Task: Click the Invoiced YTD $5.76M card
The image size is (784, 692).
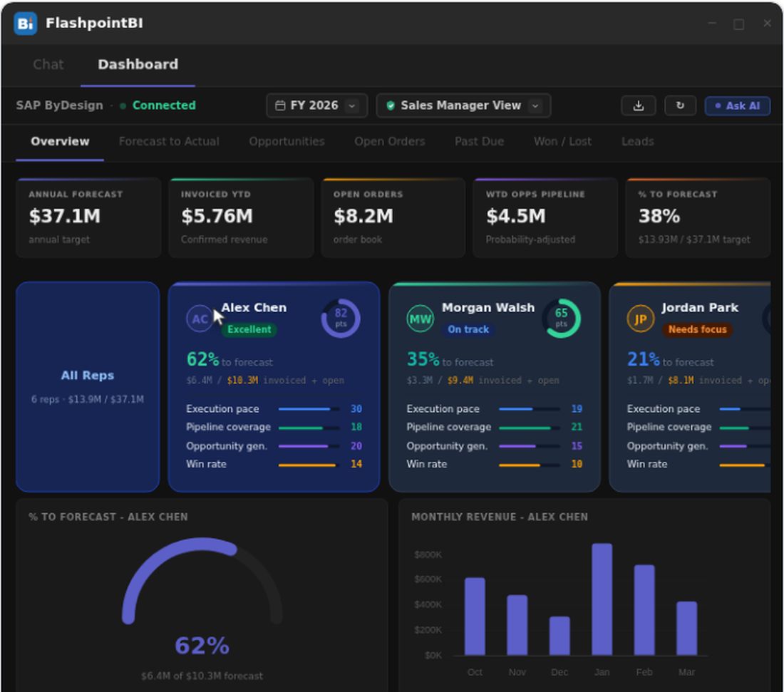Action: click(241, 217)
